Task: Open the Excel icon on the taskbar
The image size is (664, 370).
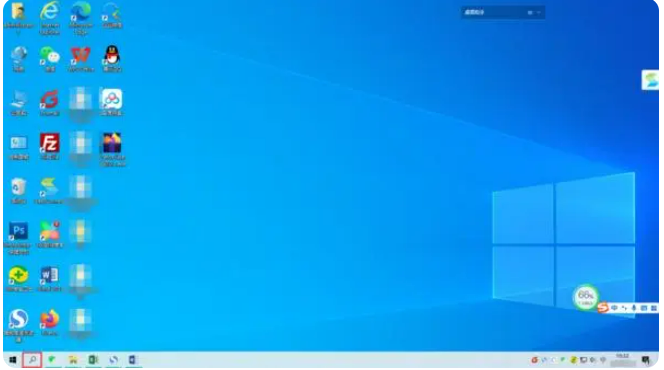Action: point(93,360)
